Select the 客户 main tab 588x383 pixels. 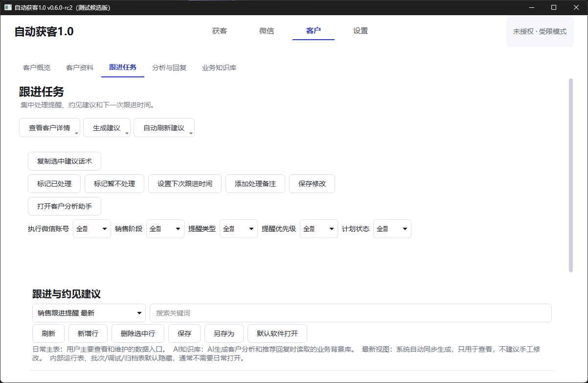(314, 31)
